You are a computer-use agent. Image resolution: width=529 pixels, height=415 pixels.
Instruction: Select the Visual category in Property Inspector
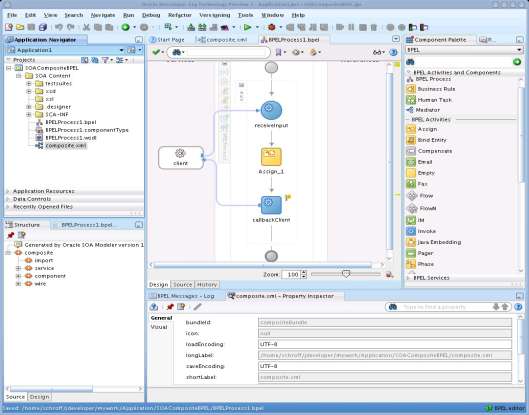[159, 327]
